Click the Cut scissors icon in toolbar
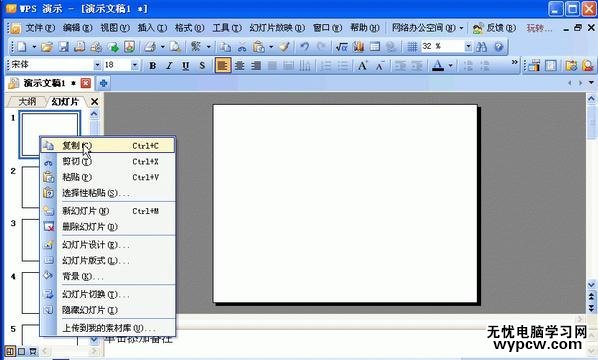The width and height of the screenshot is (598, 360). 242,47
